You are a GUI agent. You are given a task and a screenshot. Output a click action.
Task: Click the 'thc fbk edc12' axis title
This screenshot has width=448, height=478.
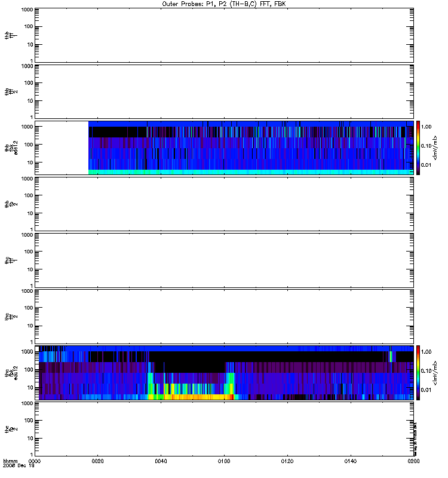click(11, 373)
